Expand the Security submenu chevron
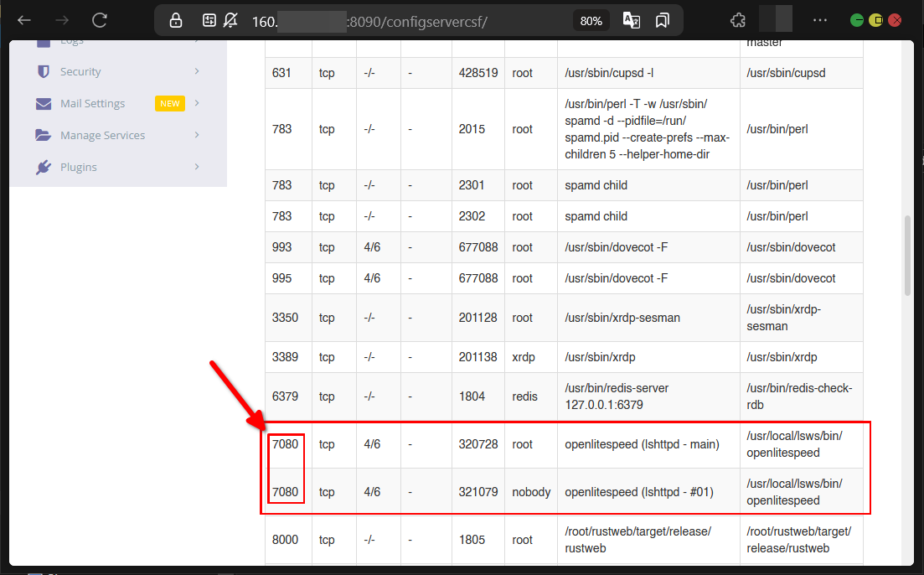The width and height of the screenshot is (924, 575). [197, 71]
